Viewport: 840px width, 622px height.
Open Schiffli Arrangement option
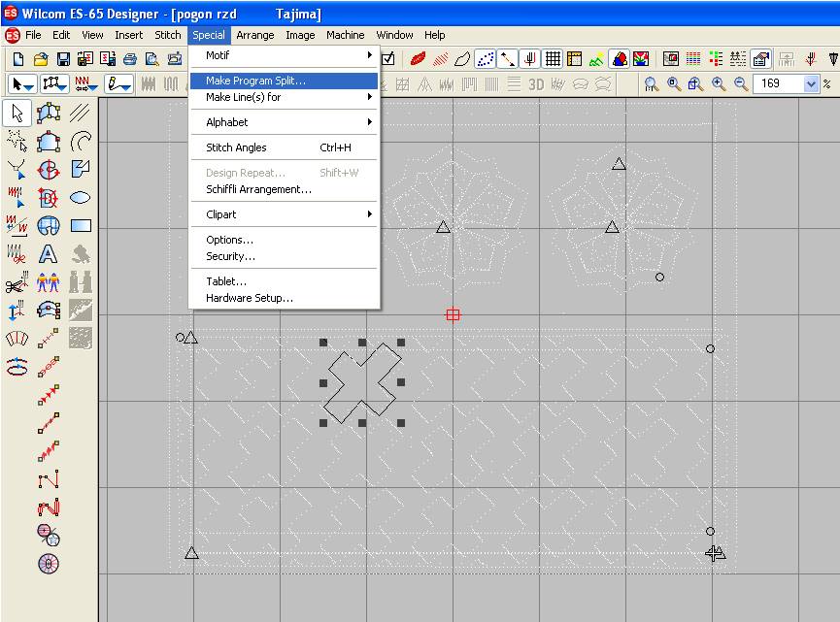[x=258, y=189]
